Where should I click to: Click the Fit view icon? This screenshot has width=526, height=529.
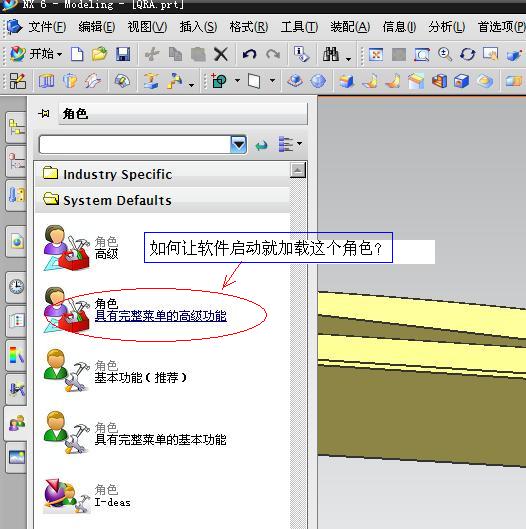376,54
